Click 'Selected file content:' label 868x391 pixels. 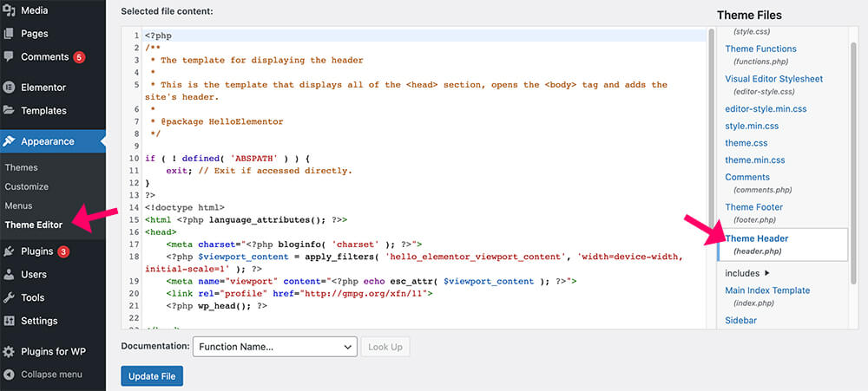click(167, 11)
